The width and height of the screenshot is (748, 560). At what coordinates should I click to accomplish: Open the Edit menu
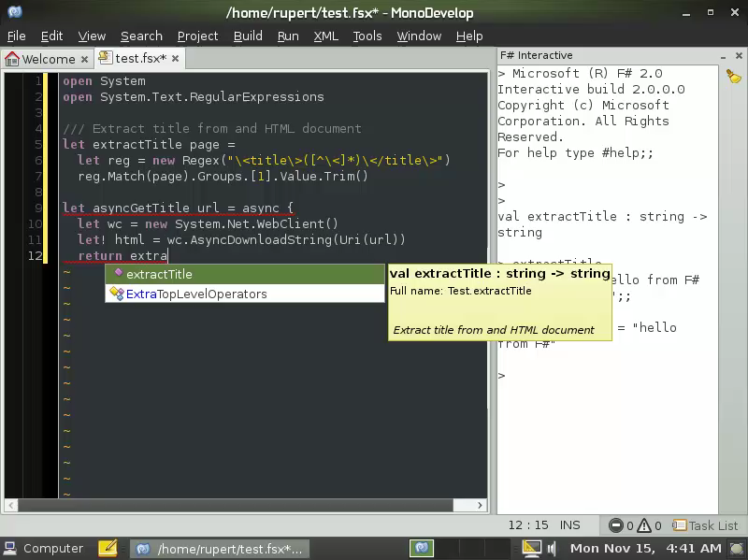(51, 36)
